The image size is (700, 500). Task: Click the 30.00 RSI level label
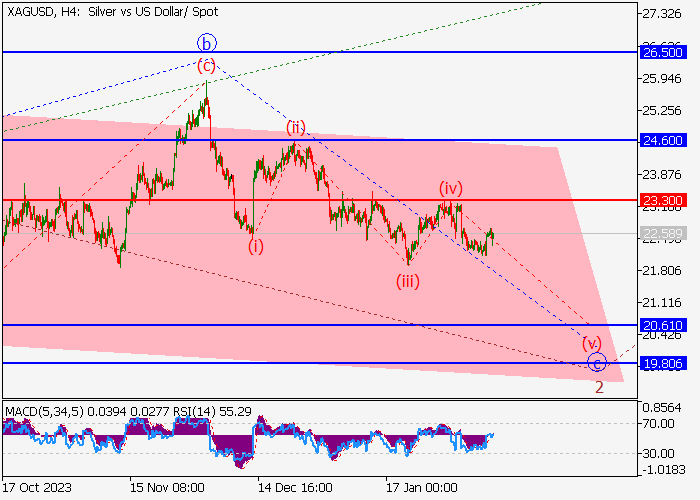[658, 453]
